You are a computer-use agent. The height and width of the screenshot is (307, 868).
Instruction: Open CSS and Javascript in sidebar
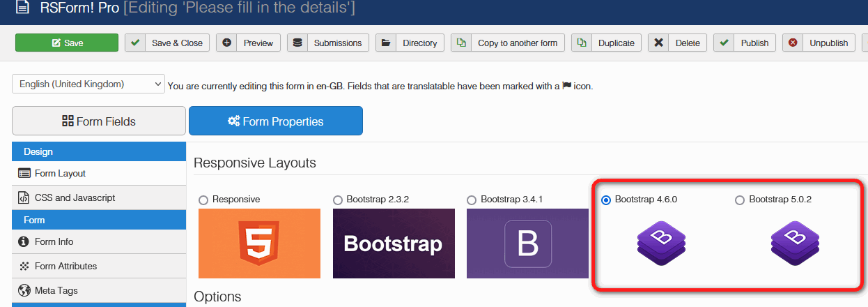click(75, 197)
